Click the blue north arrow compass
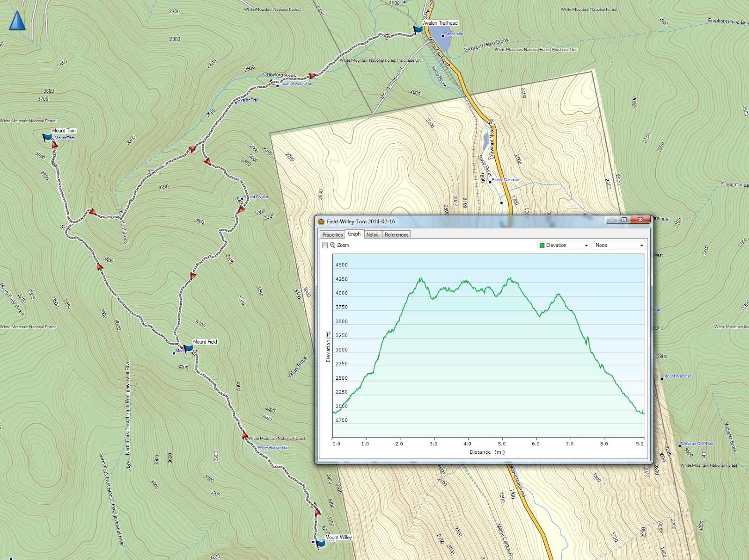The height and width of the screenshot is (560, 749). click(x=17, y=21)
